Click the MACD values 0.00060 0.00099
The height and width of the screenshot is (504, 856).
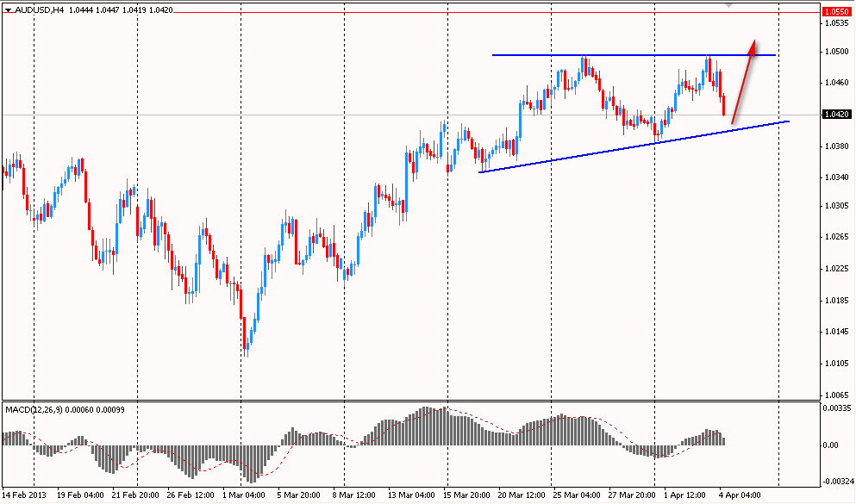coord(95,409)
